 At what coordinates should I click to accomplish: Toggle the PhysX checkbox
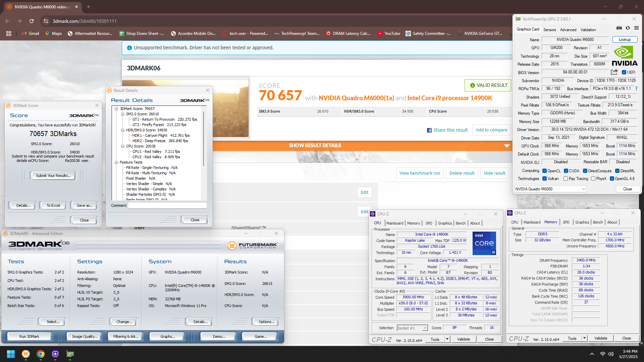[593, 179]
